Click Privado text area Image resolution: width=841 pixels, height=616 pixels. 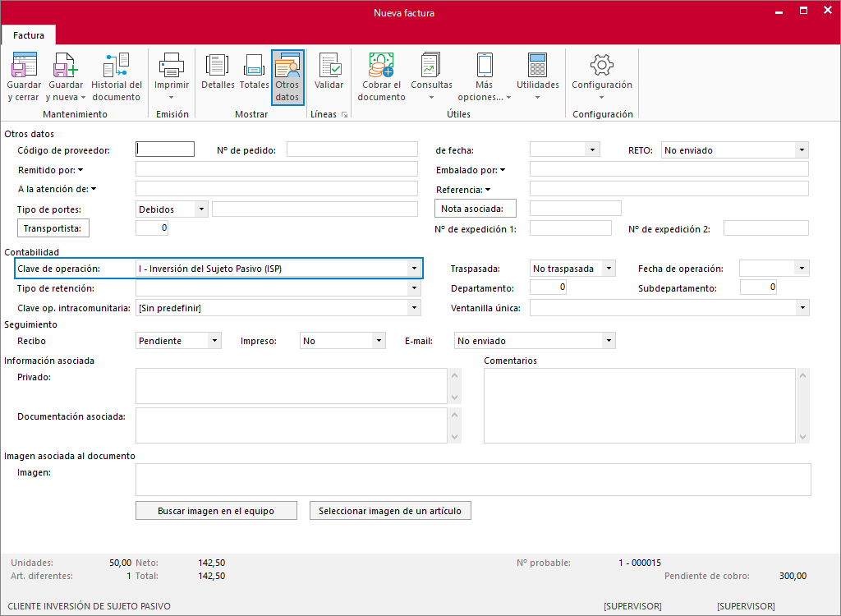292,386
